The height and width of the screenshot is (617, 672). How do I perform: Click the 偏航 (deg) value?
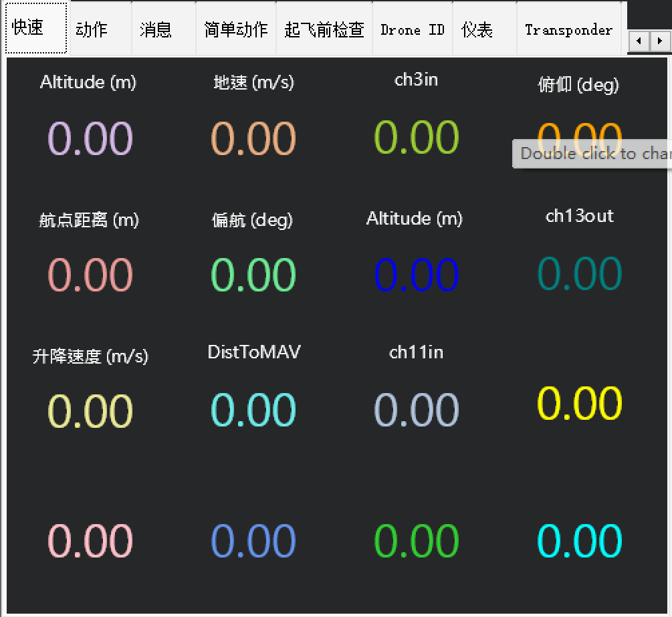[253, 275]
